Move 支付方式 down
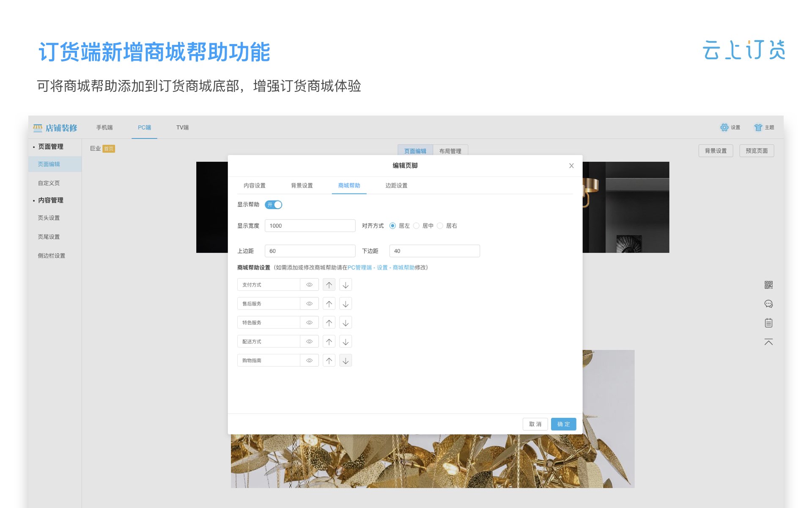 click(x=346, y=285)
